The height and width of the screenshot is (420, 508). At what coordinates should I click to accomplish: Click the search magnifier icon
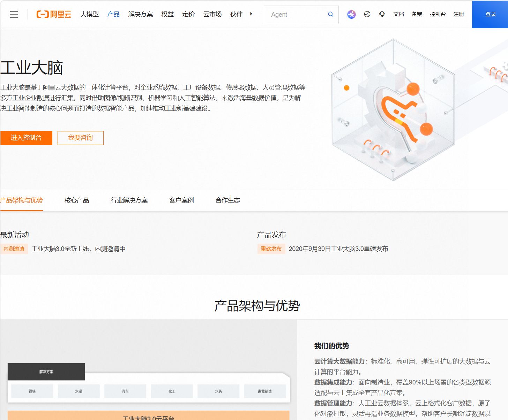(330, 14)
